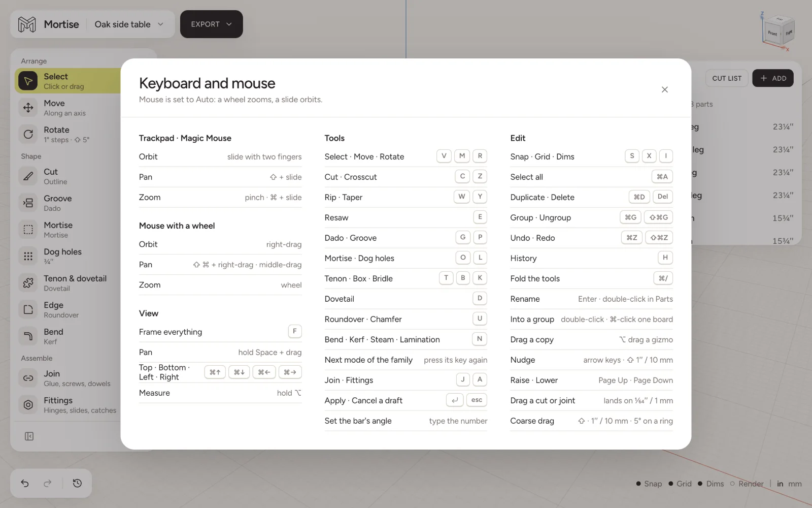Select the Groove tool icon
This screenshot has width=812, height=508.
[x=28, y=203]
